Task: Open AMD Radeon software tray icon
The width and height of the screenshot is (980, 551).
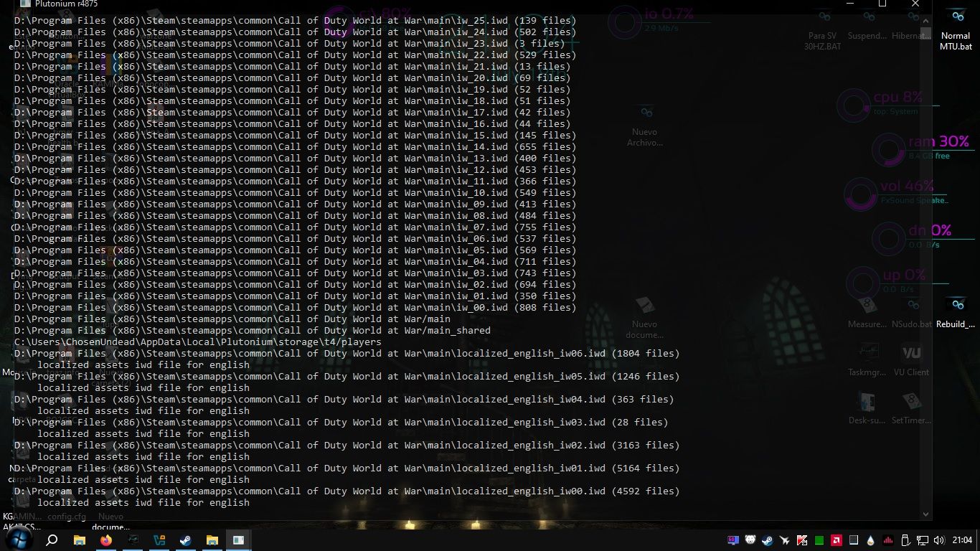Action: pyautogui.click(x=837, y=540)
